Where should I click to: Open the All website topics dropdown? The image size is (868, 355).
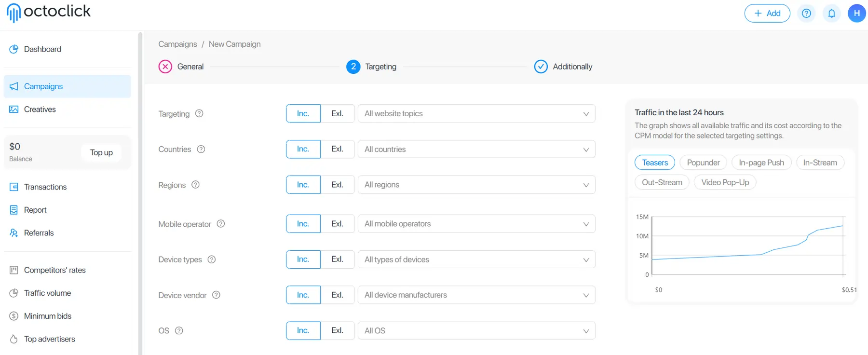[x=476, y=113]
